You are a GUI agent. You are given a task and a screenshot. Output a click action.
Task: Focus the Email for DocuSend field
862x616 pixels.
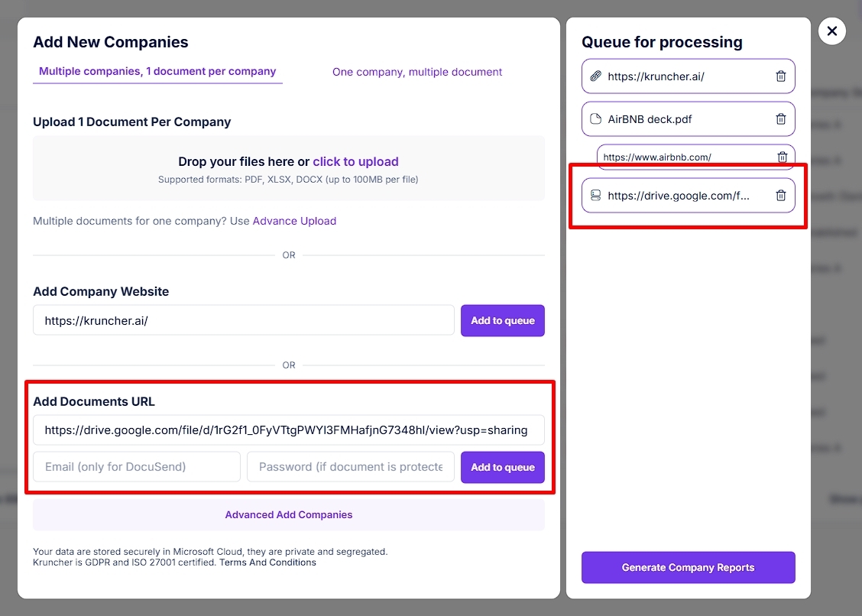tap(136, 467)
